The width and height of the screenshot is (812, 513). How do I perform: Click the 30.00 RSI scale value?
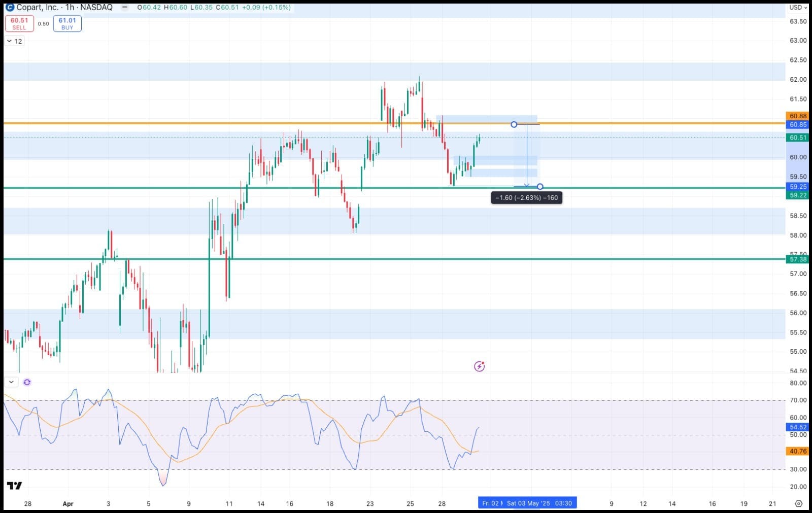tap(798, 469)
